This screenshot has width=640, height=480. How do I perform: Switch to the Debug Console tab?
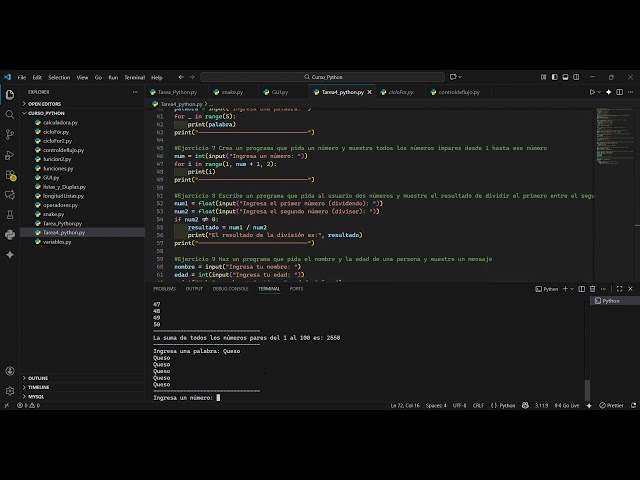point(230,289)
